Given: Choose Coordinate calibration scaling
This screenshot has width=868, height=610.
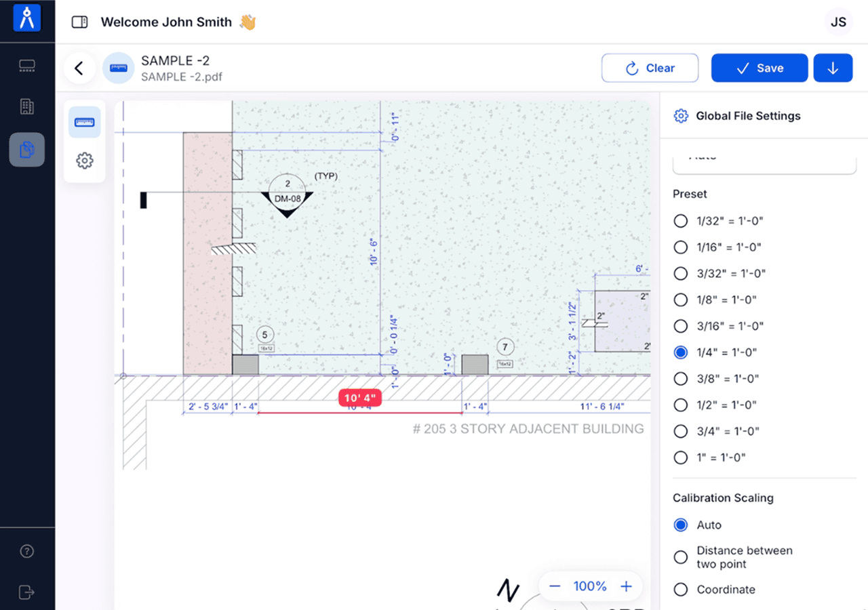Looking at the screenshot, I should 681,590.
